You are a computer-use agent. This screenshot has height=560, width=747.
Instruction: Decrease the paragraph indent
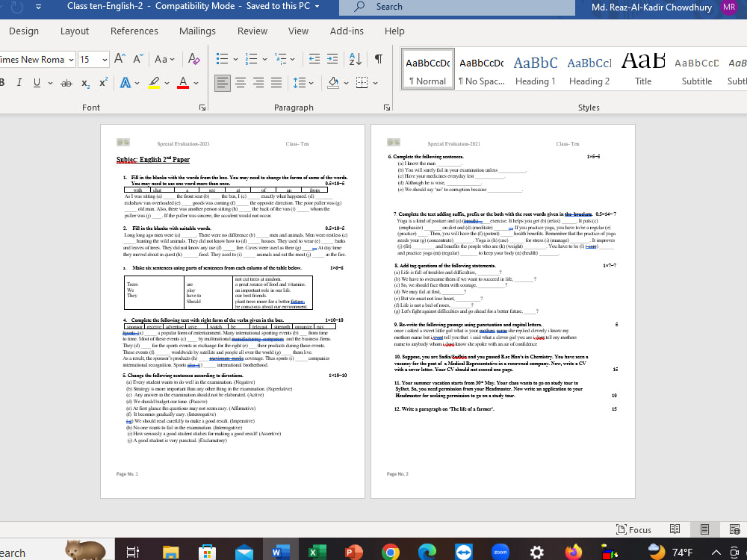click(314, 58)
